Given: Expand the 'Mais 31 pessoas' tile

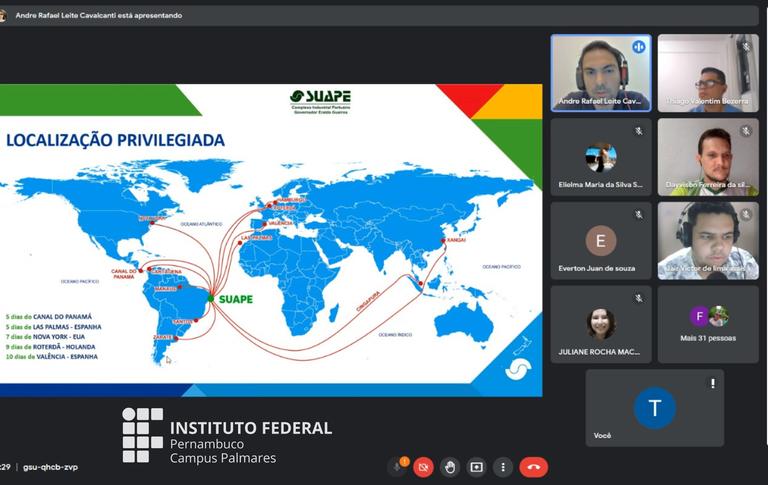Looking at the screenshot, I should coord(708,324).
